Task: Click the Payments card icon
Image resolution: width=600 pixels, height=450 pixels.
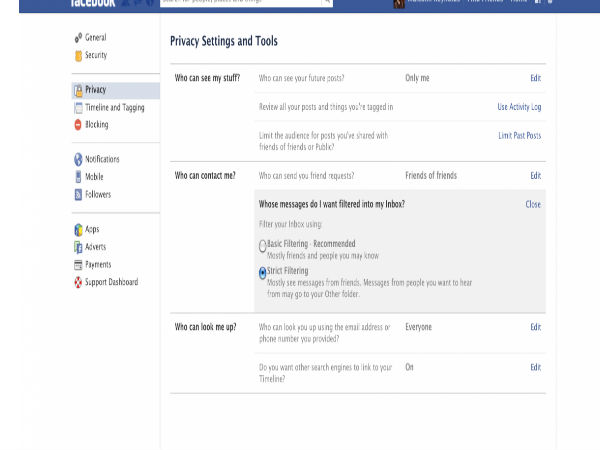Action: click(x=78, y=265)
